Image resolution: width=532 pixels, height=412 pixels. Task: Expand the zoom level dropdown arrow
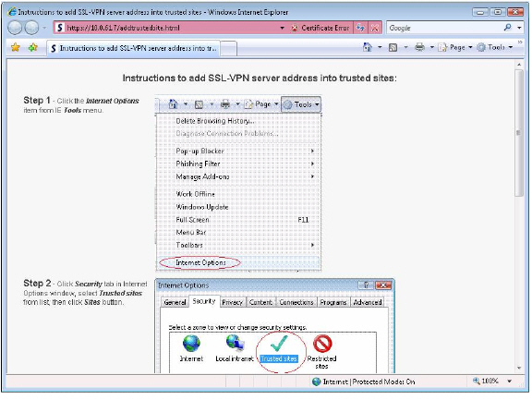click(x=509, y=382)
